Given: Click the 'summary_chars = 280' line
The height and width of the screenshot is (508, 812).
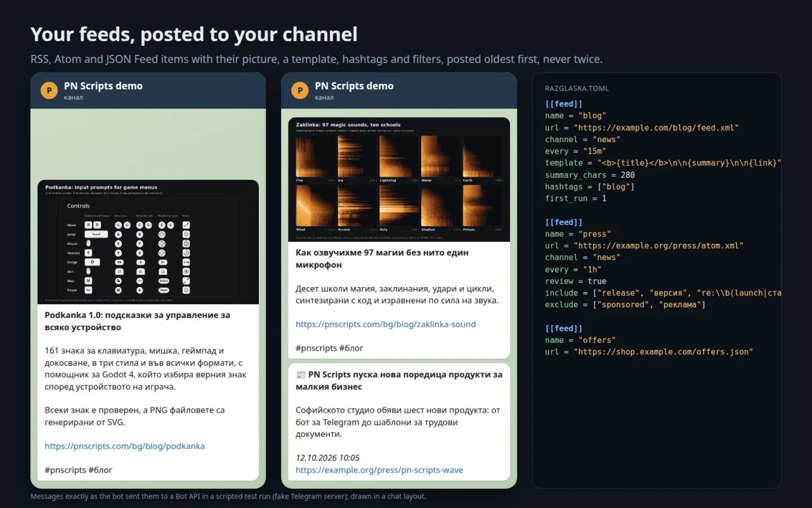Looking at the screenshot, I should (x=590, y=175).
